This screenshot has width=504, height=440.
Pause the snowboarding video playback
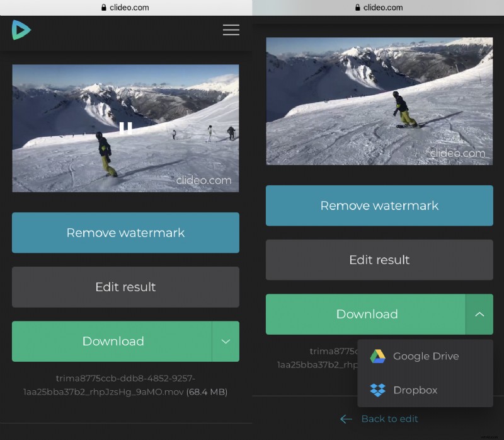125,127
